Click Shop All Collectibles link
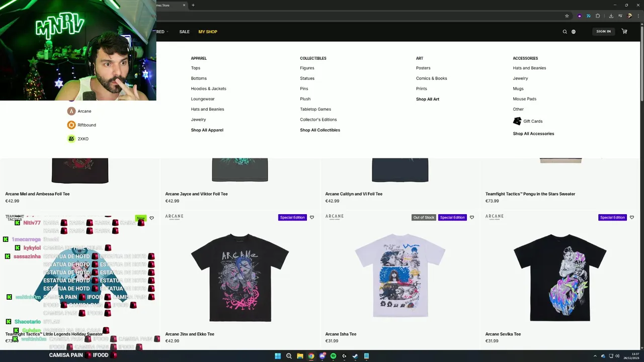The image size is (644, 362). (x=320, y=130)
